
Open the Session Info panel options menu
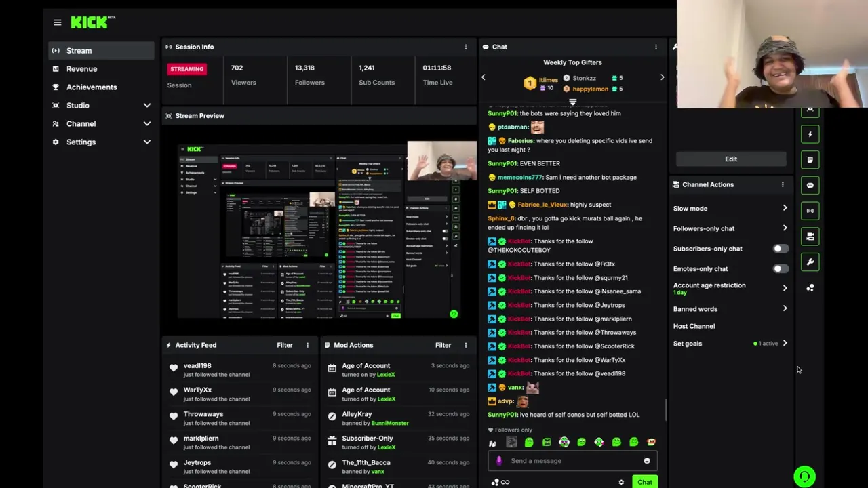coord(465,47)
